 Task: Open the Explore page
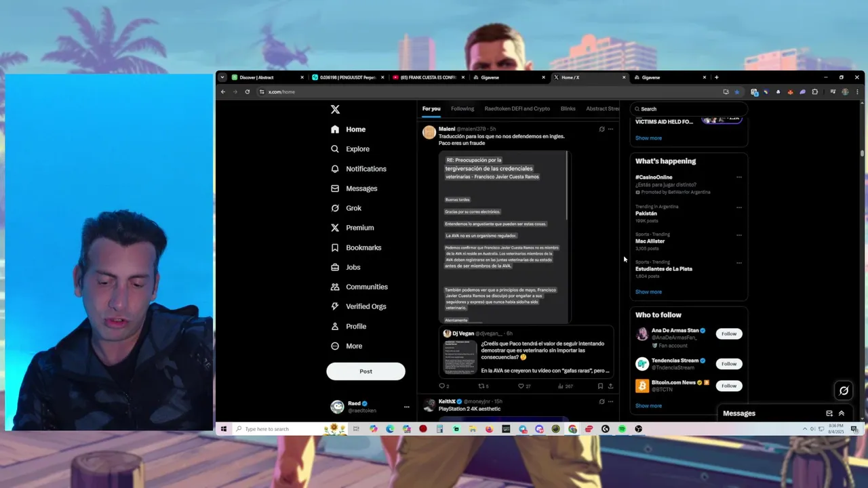point(351,149)
